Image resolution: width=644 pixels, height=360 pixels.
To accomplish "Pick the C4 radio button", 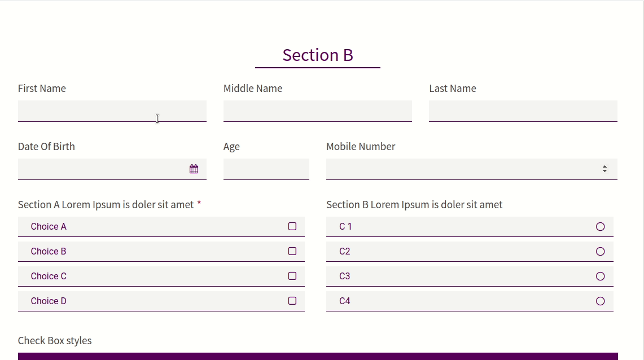I will (x=600, y=301).
